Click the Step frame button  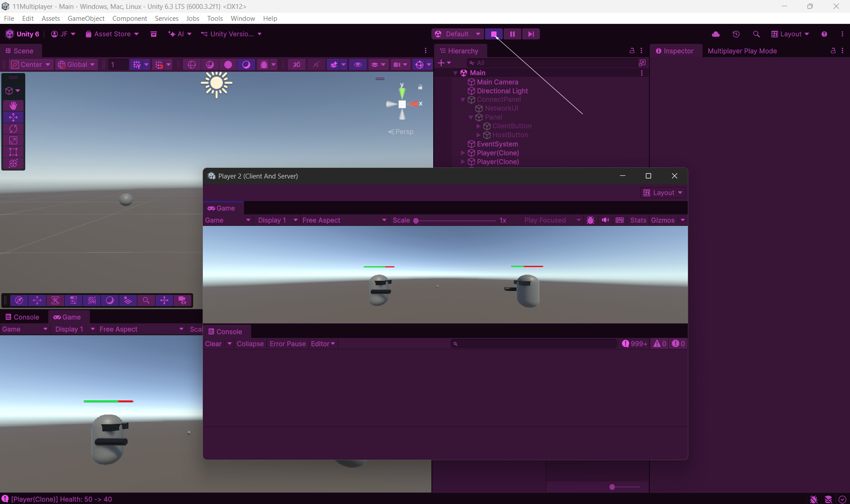[x=531, y=34]
